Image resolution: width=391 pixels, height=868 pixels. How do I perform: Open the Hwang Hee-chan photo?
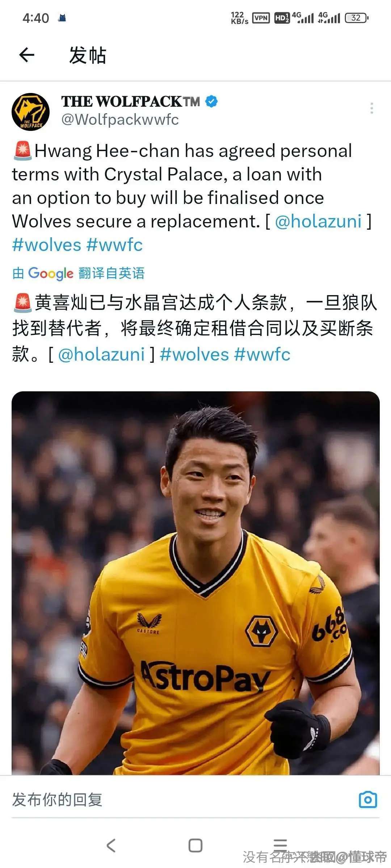[x=195, y=583]
